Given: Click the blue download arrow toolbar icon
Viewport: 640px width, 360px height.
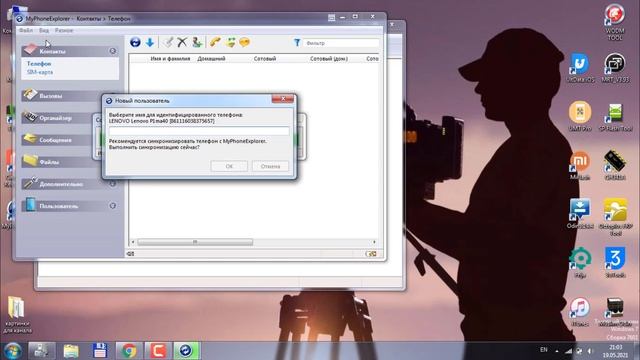Looking at the screenshot, I should 150,42.
